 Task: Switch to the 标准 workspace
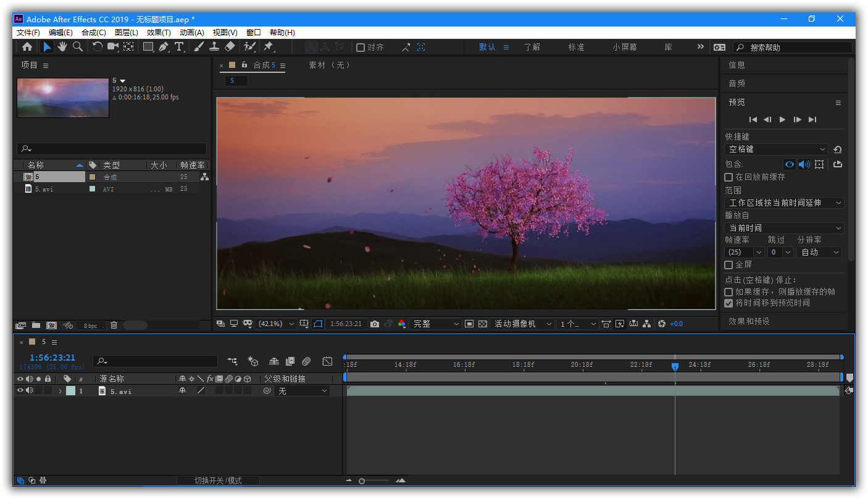pos(576,47)
